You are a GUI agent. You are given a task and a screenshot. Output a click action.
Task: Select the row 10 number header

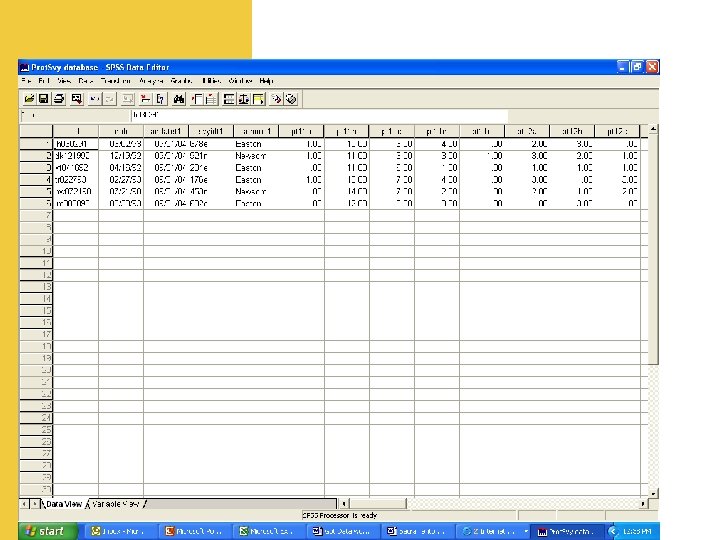click(36, 251)
